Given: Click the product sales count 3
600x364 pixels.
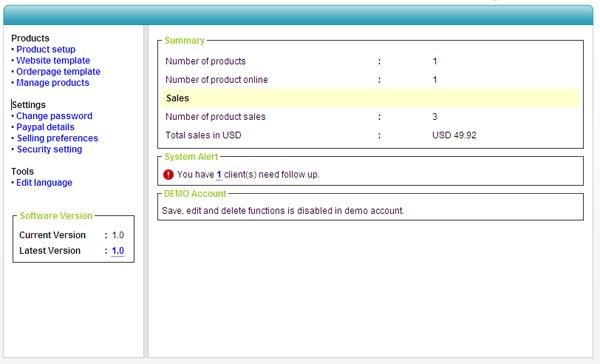Looking at the screenshot, I should point(435,117).
